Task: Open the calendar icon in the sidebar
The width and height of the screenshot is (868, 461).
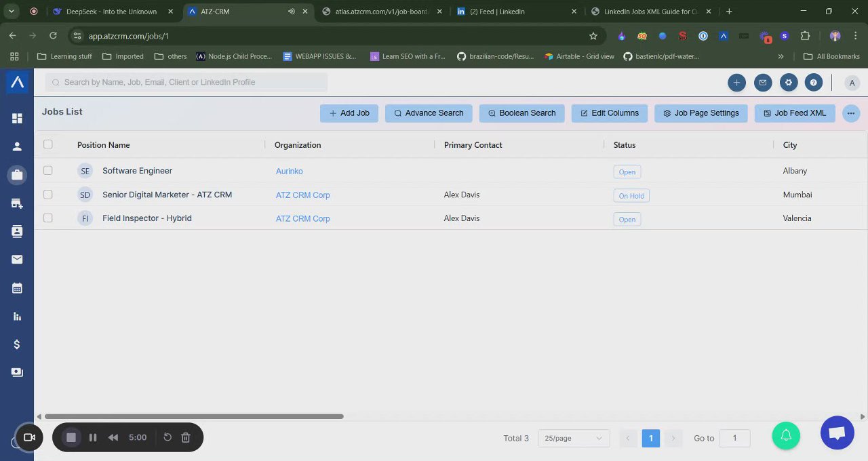Action: tap(17, 288)
